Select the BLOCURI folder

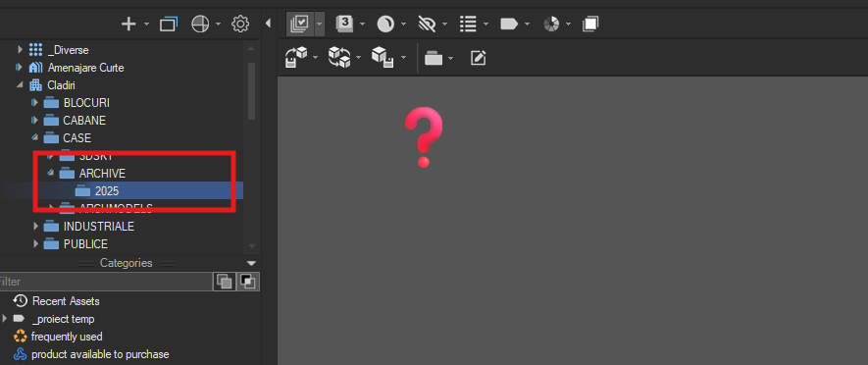86,103
